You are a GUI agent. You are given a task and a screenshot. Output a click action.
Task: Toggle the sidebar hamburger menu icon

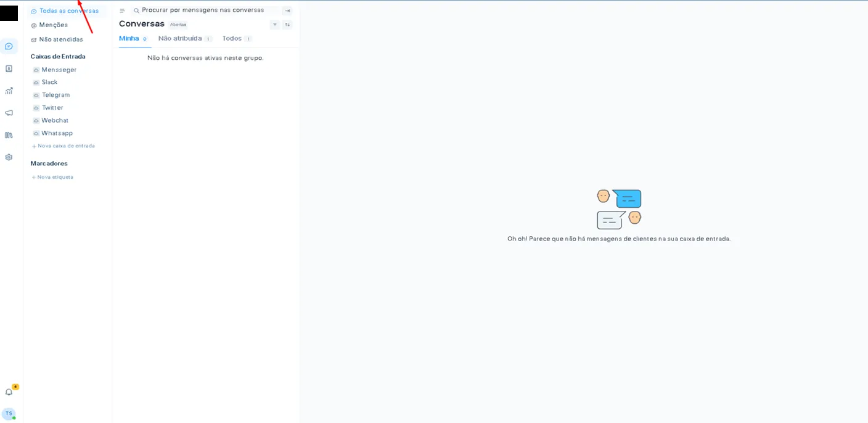(x=122, y=10)
